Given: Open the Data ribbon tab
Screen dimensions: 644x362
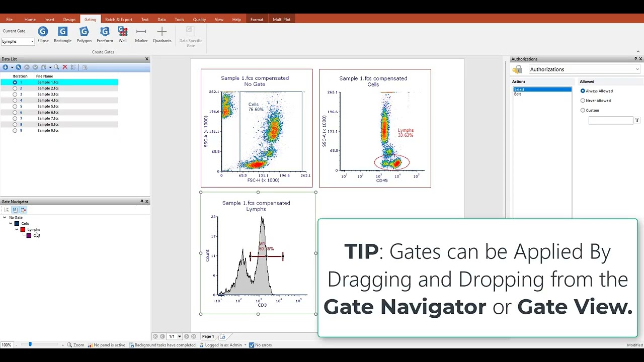Looking at the screenshot, I should (x=162, y=20).
